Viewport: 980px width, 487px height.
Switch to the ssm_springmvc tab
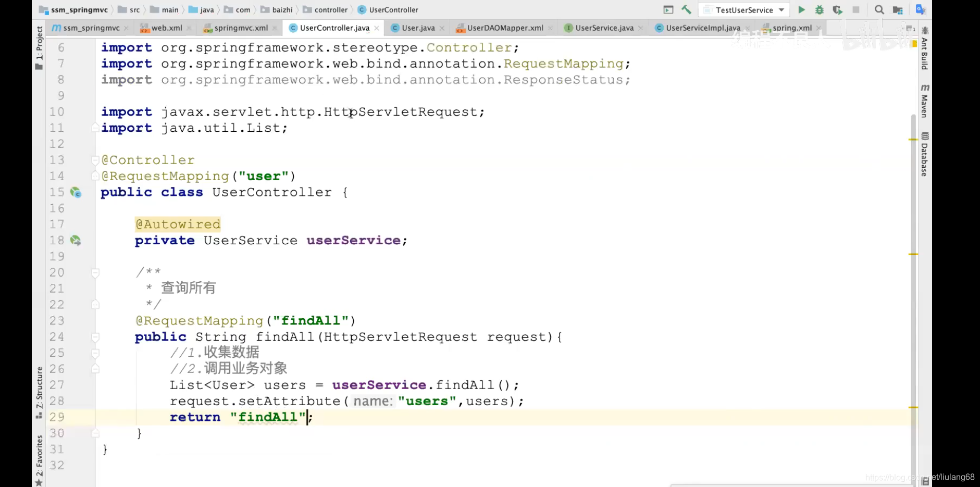coord(90,28)
